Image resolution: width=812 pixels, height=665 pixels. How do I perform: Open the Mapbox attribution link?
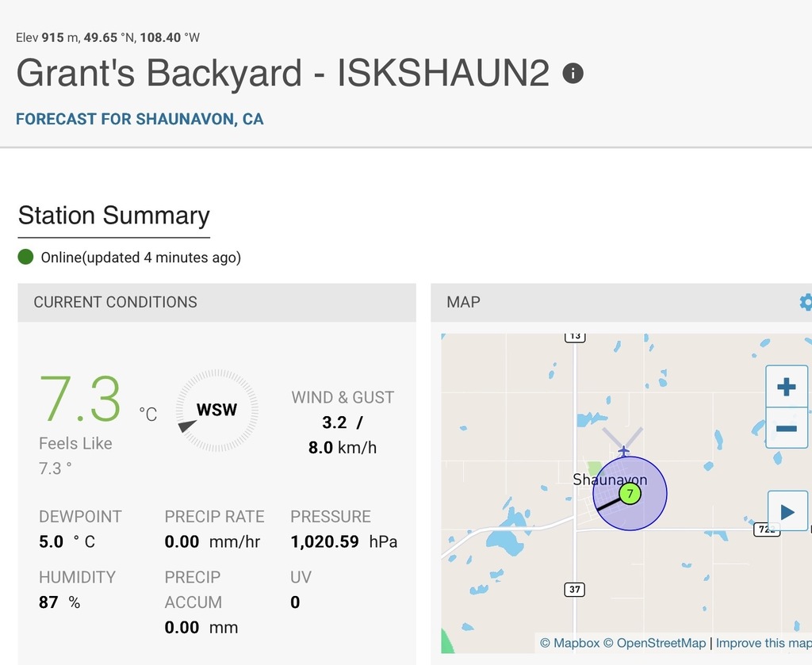pos(569,643)
